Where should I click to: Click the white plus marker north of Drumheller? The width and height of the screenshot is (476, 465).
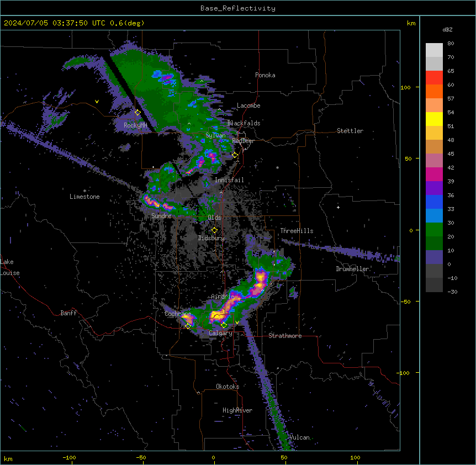[338, 207]
